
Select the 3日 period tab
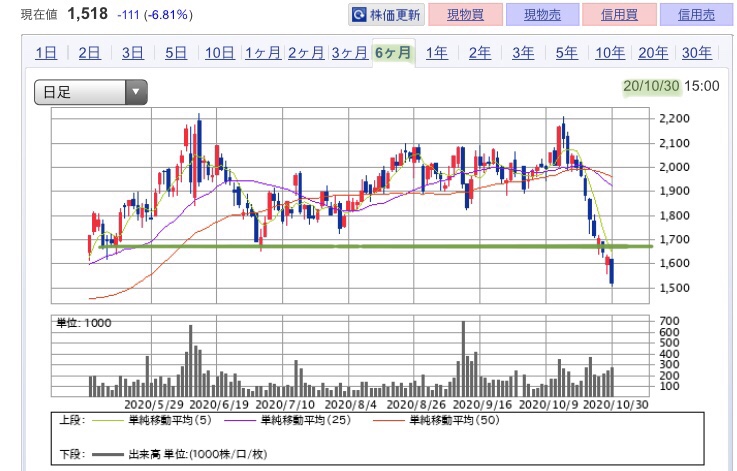coord(133,53)
